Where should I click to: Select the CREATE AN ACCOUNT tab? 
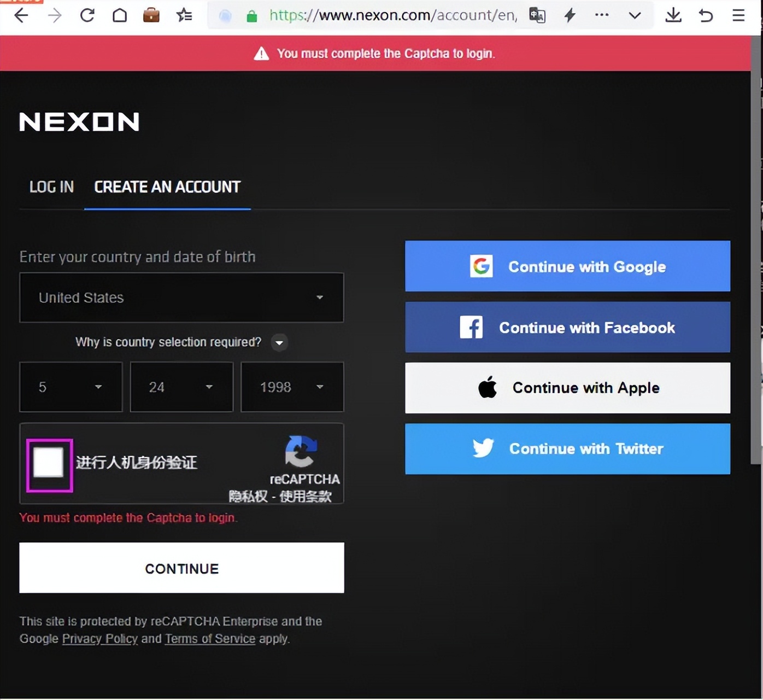167,187
